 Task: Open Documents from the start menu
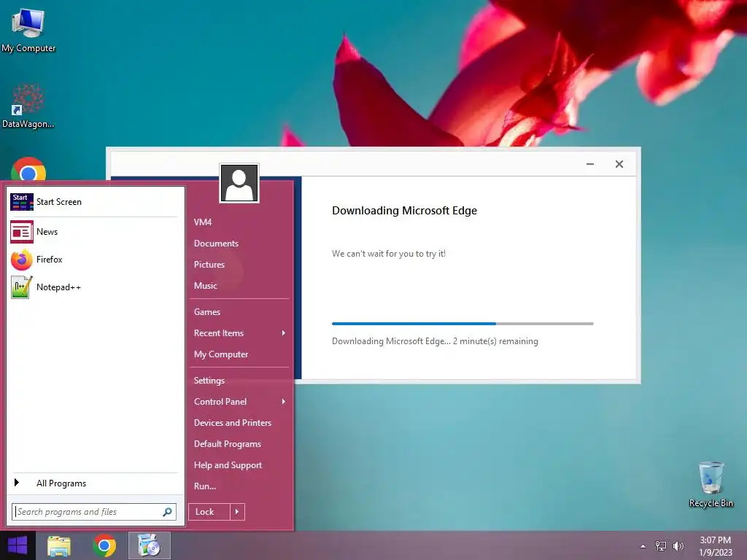point(216,244)
